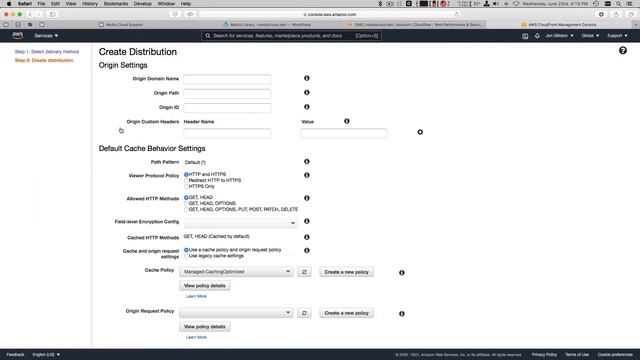Viewport: 640px width, 360px height.
Task: Open Privacy Policy footer link
Action: tap(544, 355)
